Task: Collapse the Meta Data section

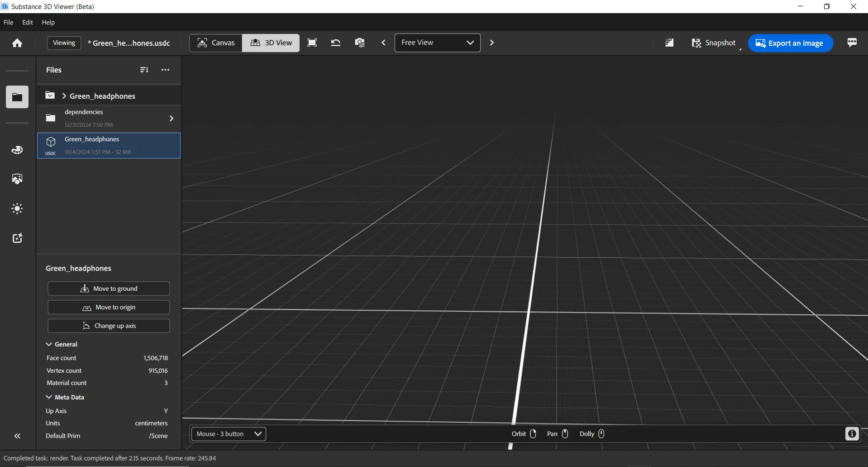Action: click(x=49, y=397)
